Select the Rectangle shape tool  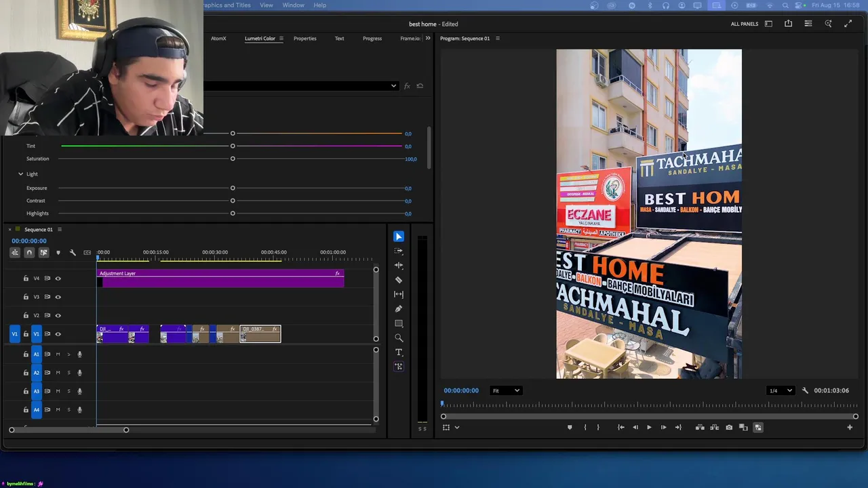[x=399, y=323]
